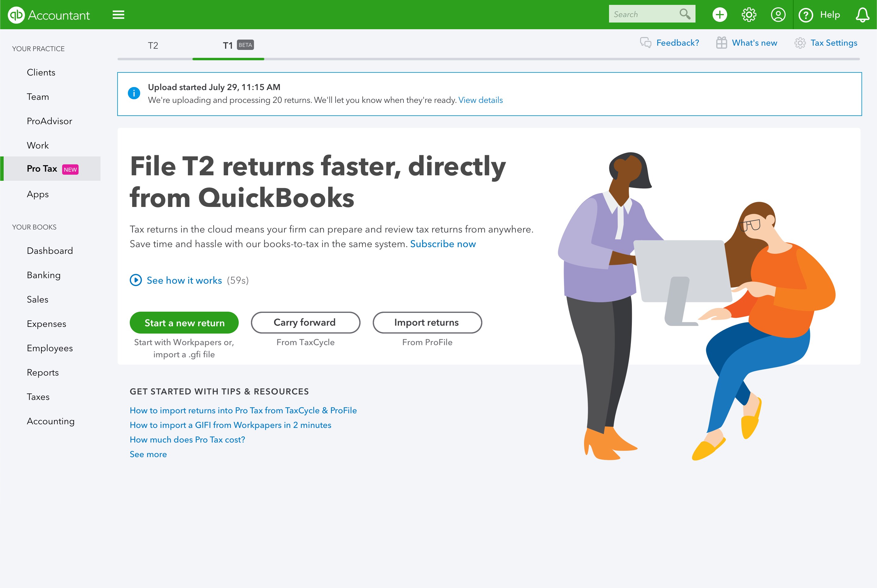
Task: Toggle the hamburger navigation menu
Action: 118,15
